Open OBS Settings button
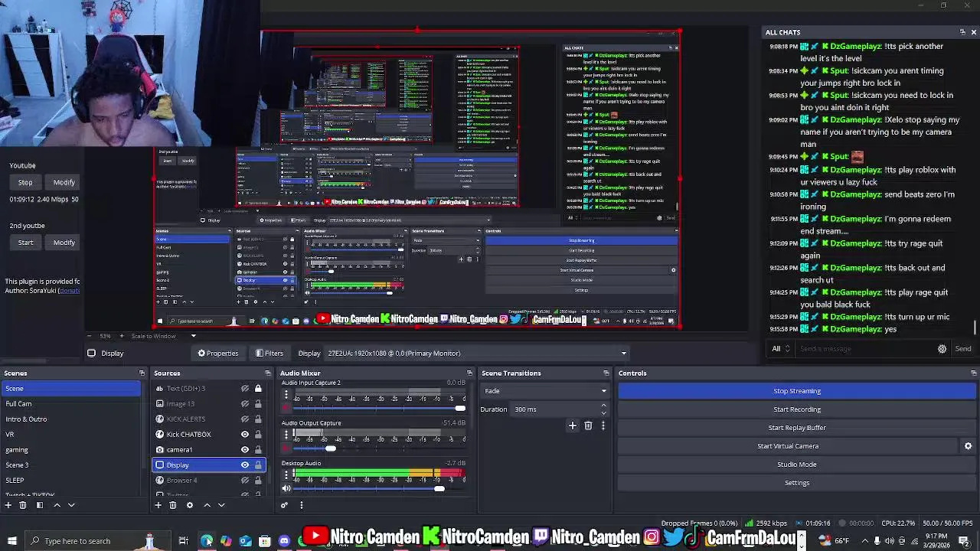Image resolution: width=980 pixels, height=551 pixels. coord(796,483)
